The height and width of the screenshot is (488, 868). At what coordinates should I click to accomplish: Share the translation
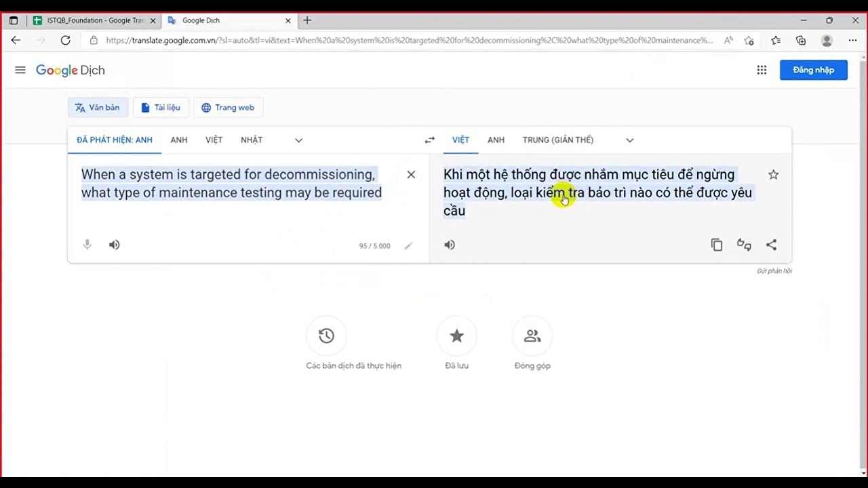771,245
